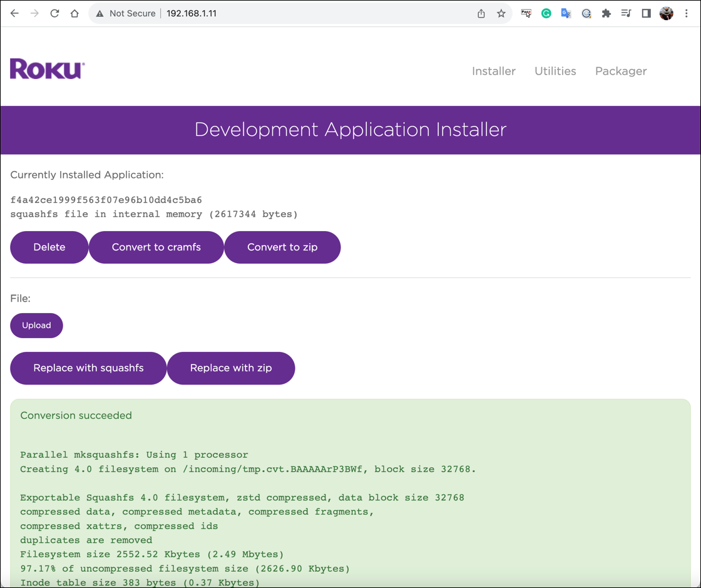Bookmark this page with the star
Viewport: 701px width, 588px height.
point(501,13)
